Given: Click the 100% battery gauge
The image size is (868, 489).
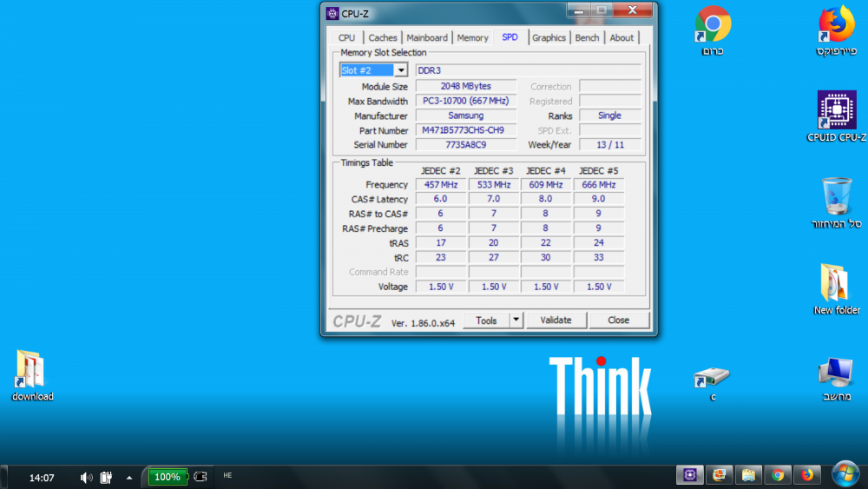Looking at the screenshot, I should tap(168, 477).
